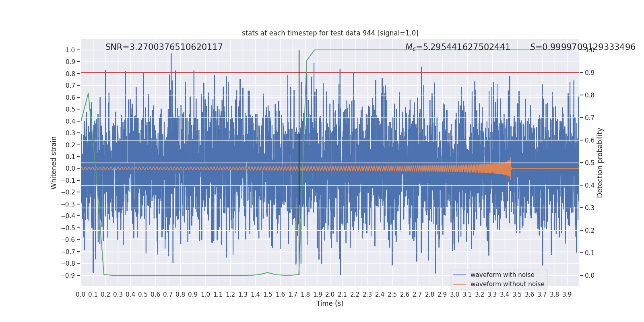The image size is (644, 322).
Task: Click the 0.0 tick on time axis
Action: click(x=80, y=294)
